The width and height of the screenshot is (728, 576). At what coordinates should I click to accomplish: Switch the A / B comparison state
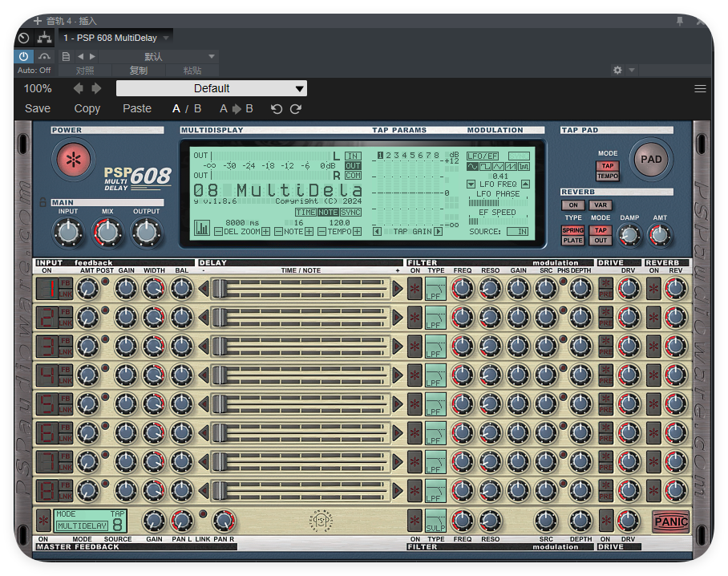tap(187, 108)
